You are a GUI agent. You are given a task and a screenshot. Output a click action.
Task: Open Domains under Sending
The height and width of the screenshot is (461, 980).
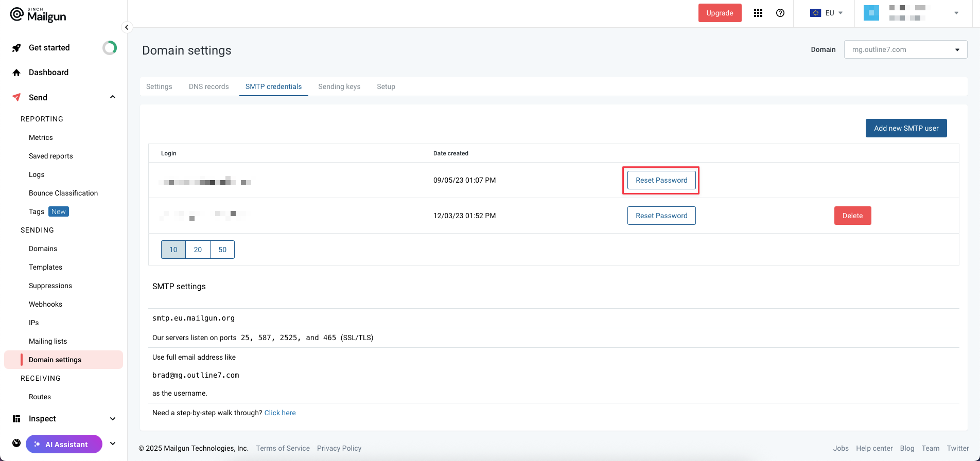click(x=43, y=249)
